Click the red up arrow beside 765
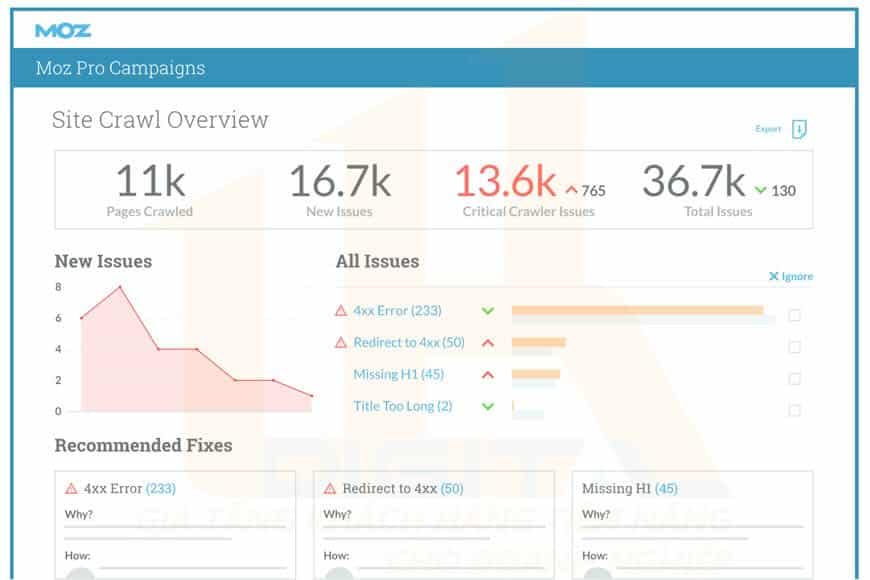The image size is (870, 580). [x=571, y=190]
